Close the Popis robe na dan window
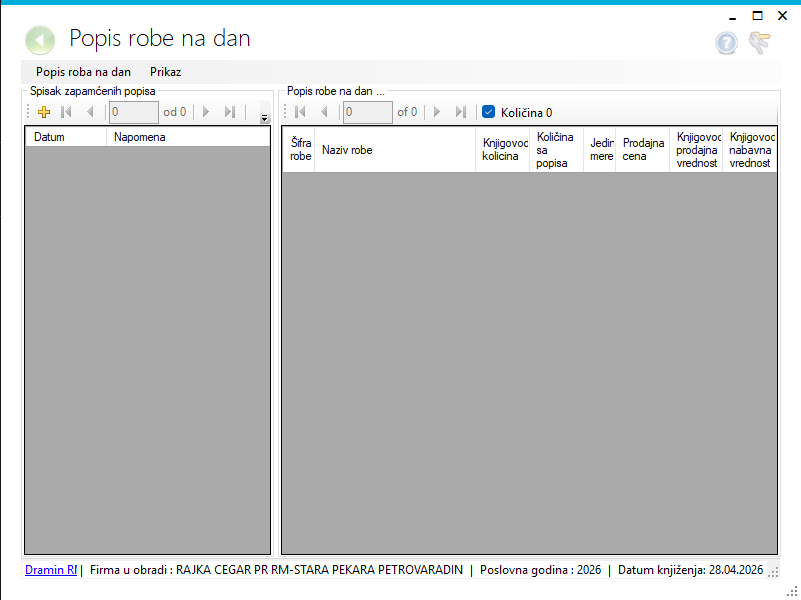 pyautogui.click(x=782, y=16)
